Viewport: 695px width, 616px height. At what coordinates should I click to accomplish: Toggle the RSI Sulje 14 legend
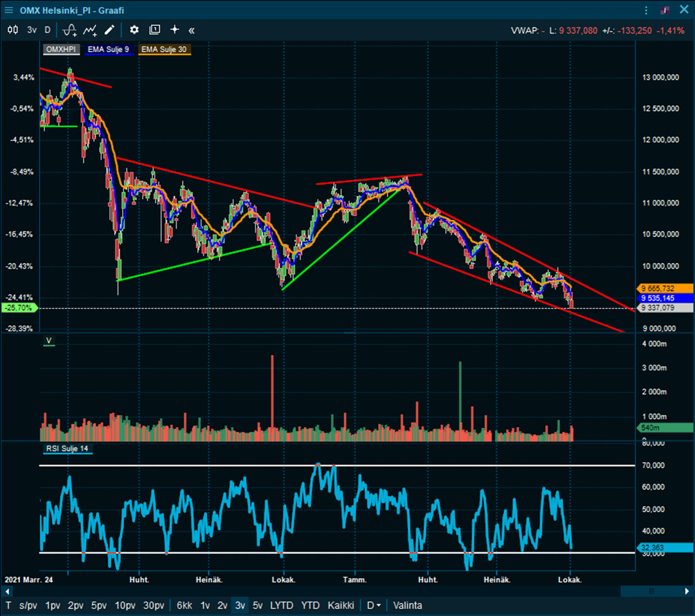(67, 449)
